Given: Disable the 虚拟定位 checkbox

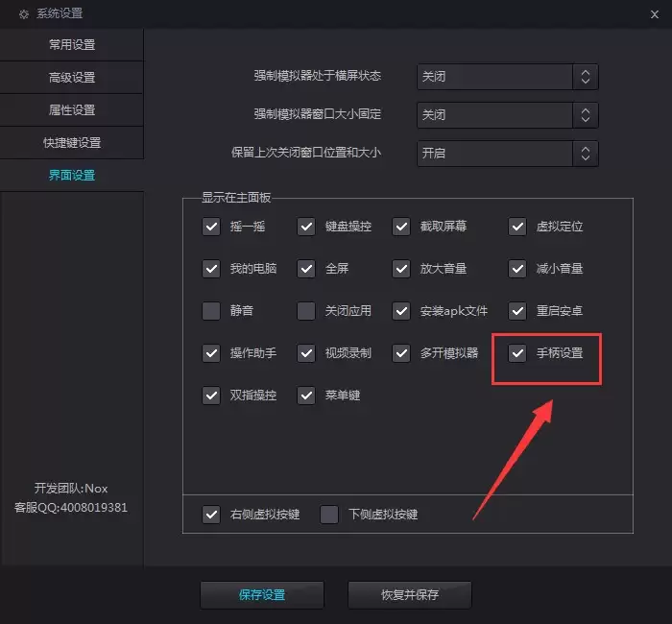Looking at the screenshot, I should 518,228.
